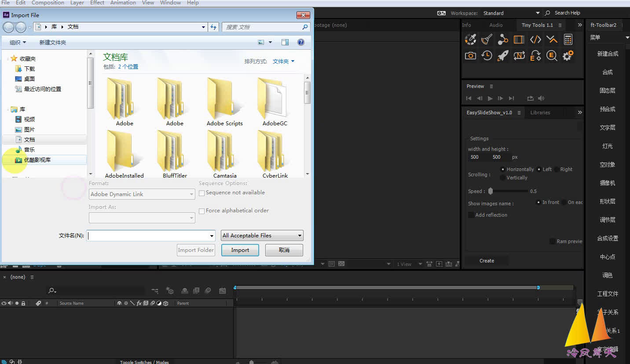Click the orange chevrons icon in Tiny Tools

(x=552, y=40)
